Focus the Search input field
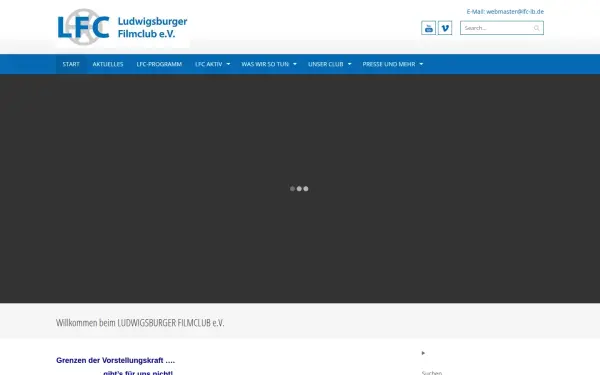Screen dimensions: 600x375 502,28
